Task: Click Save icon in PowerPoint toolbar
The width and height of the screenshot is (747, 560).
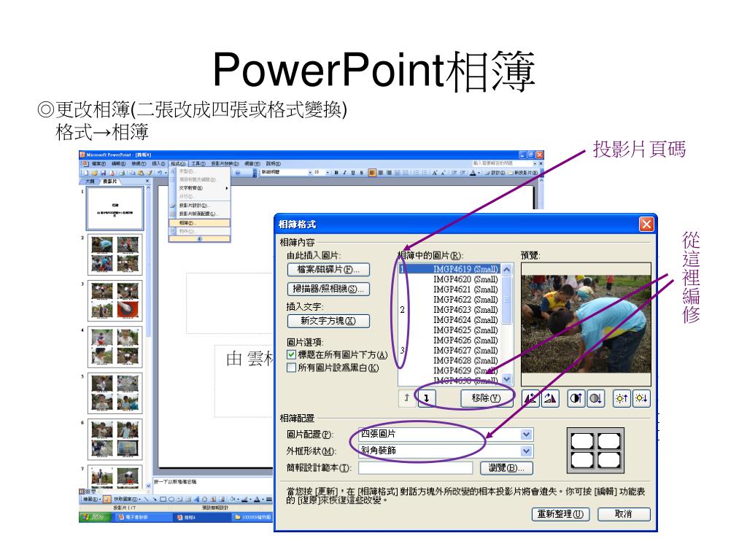Action: [x=104, y=172]
